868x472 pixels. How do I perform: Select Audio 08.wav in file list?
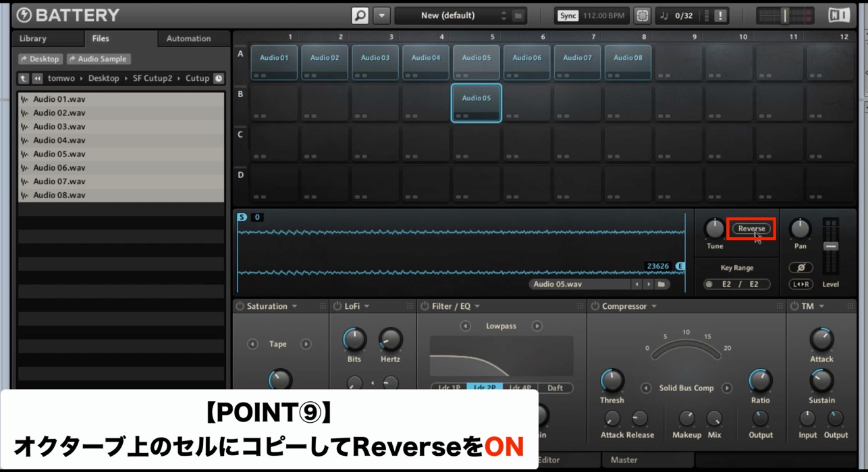tap(121, 195)
